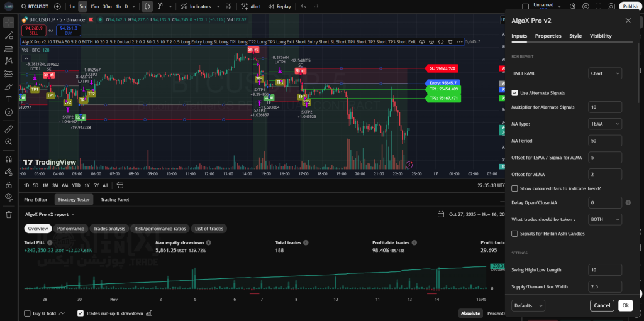Lock all drawing tools
This screenshot has height=321, width=644.
point(9,185)
